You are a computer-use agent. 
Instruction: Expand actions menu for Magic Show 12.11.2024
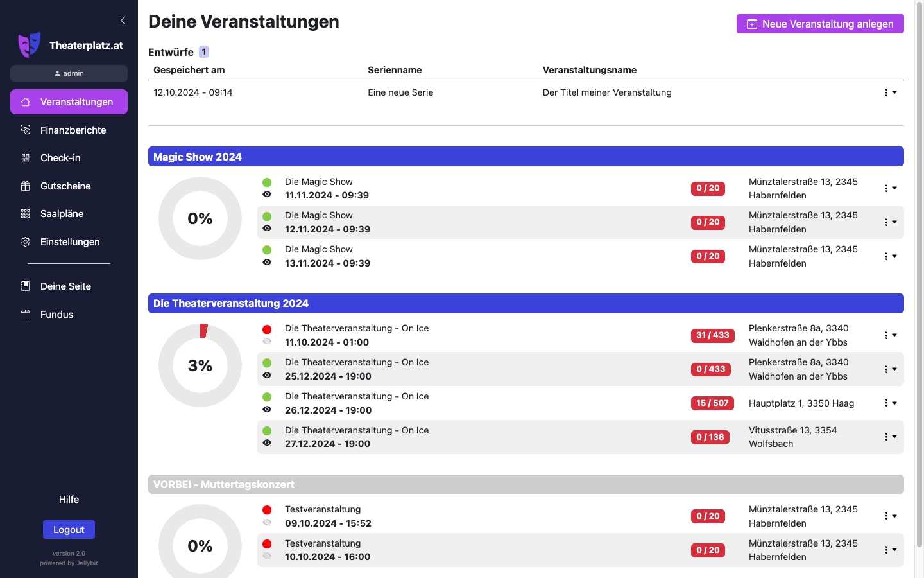(890, 222)
